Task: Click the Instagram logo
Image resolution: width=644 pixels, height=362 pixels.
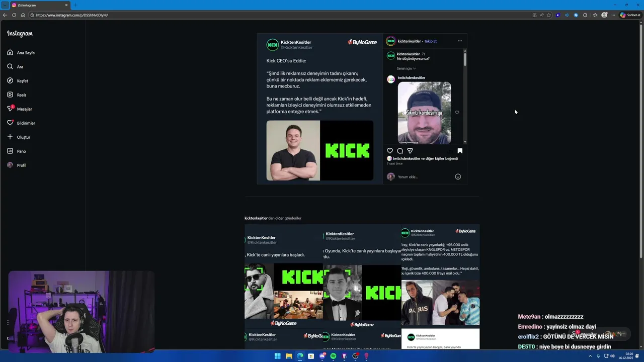Action: 20,34
